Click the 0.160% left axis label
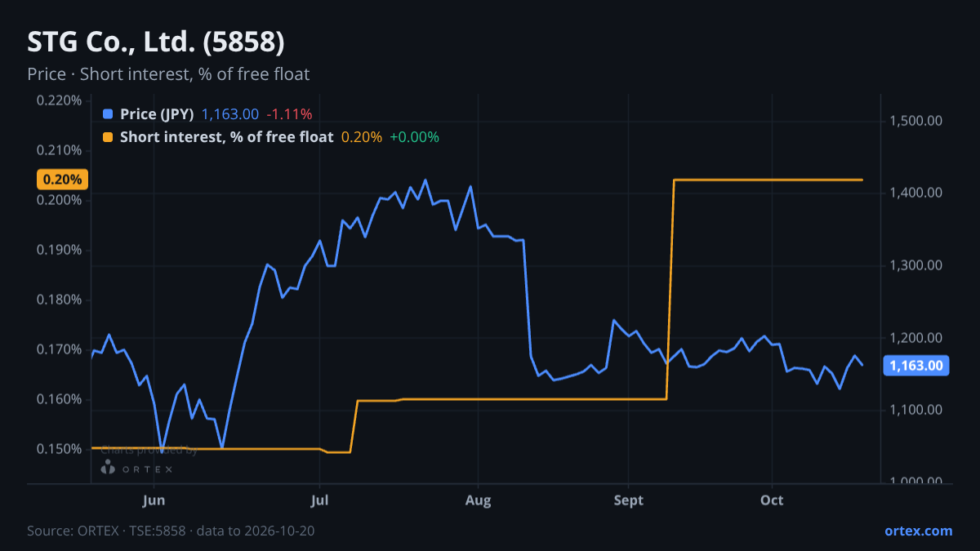The image size is (980, 551). click(60, 399)
